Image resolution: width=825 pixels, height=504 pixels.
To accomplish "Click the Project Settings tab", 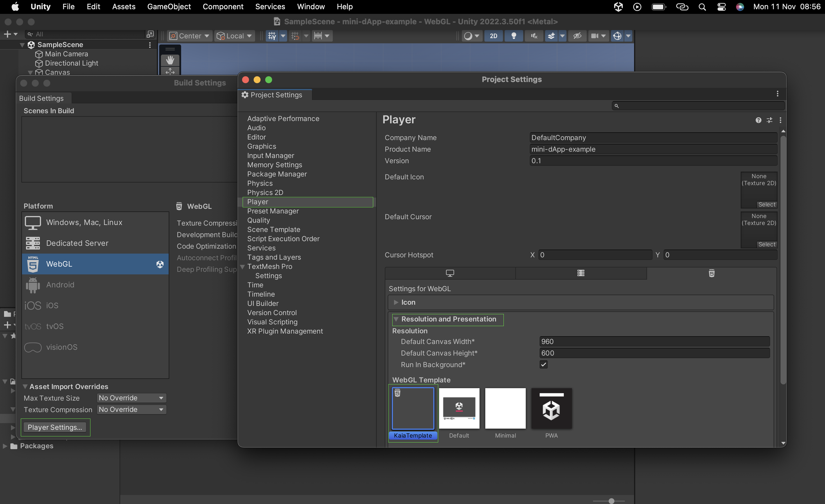I will pyautogui.click(x=275, y=95).
